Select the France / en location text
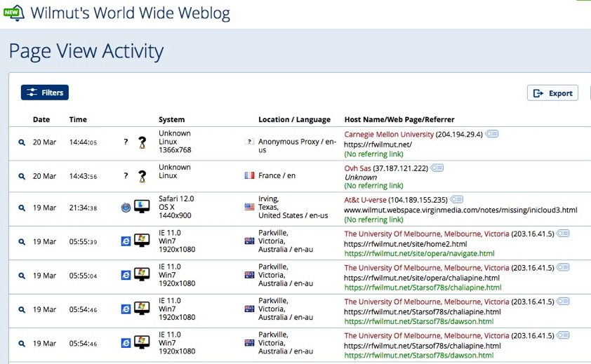The height and width of the screenshot is (364, 591). tap(277, 175)
